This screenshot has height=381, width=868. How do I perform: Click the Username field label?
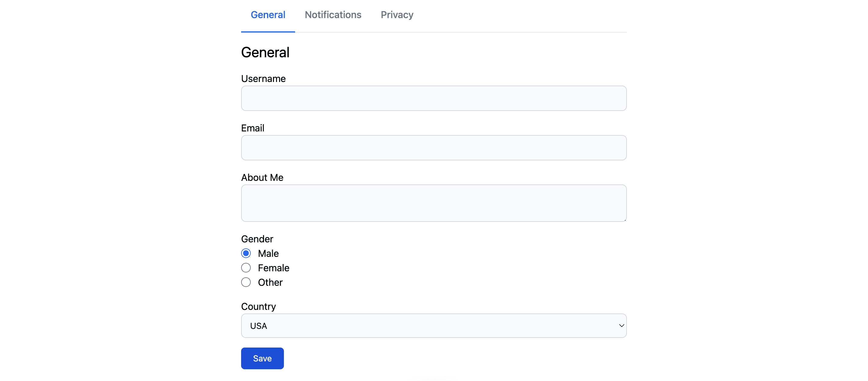point(263,78)
